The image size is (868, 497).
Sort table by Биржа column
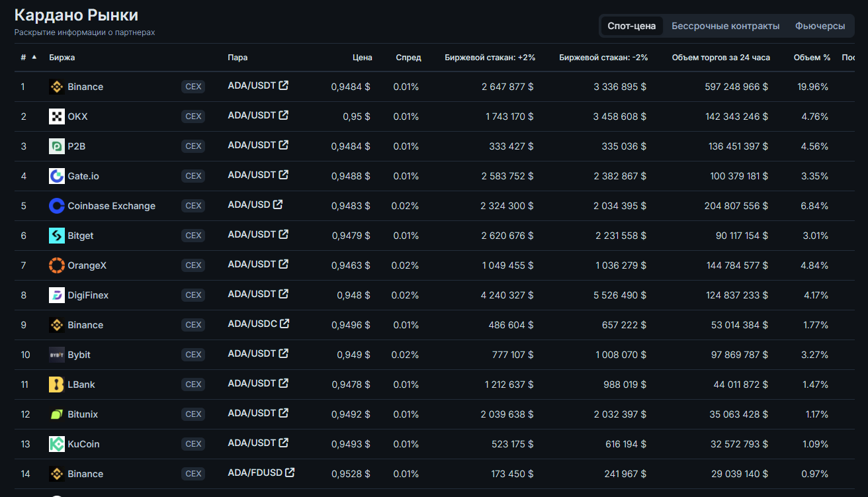(62, 58)
